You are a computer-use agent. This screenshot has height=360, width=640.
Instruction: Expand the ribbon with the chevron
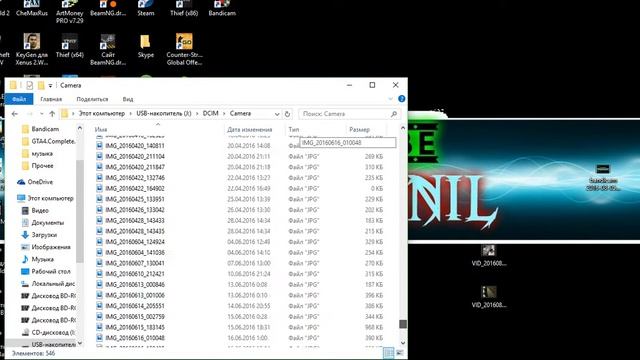(391, 99)
